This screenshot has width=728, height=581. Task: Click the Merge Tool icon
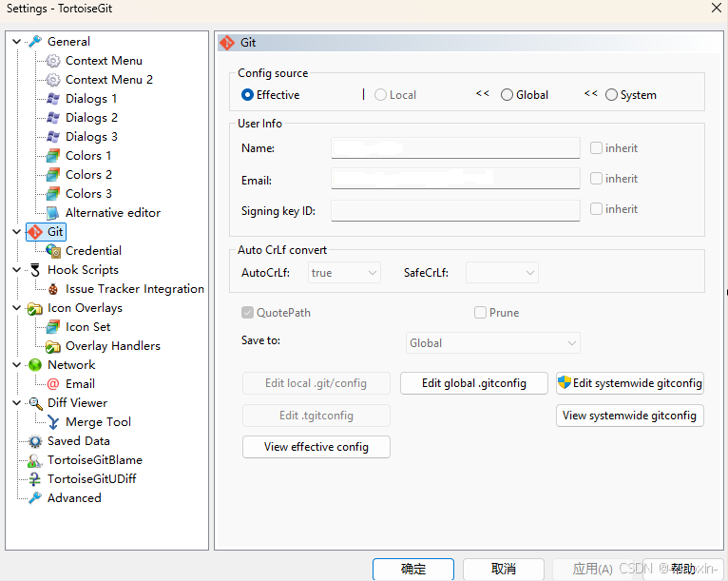coord(53,422)
